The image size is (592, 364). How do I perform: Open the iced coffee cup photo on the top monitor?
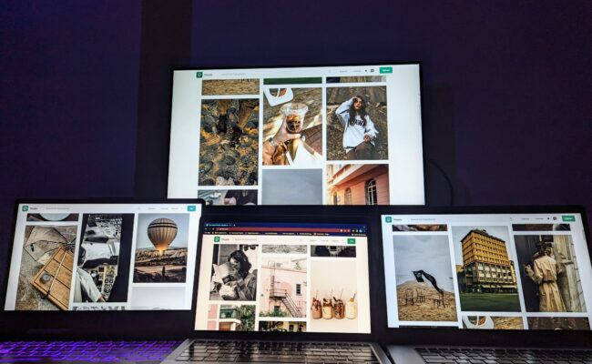[292, 126]
